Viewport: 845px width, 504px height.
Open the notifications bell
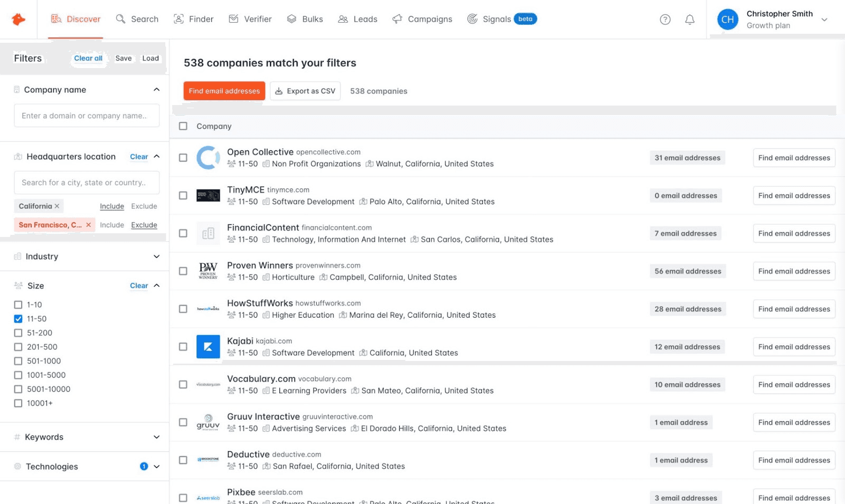click(x=690, y=20)
